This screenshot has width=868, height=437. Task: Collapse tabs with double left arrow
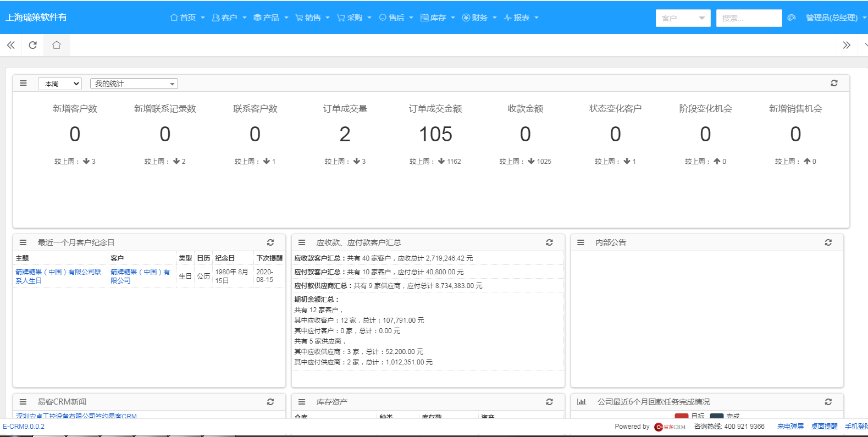(x=10, y=45)
